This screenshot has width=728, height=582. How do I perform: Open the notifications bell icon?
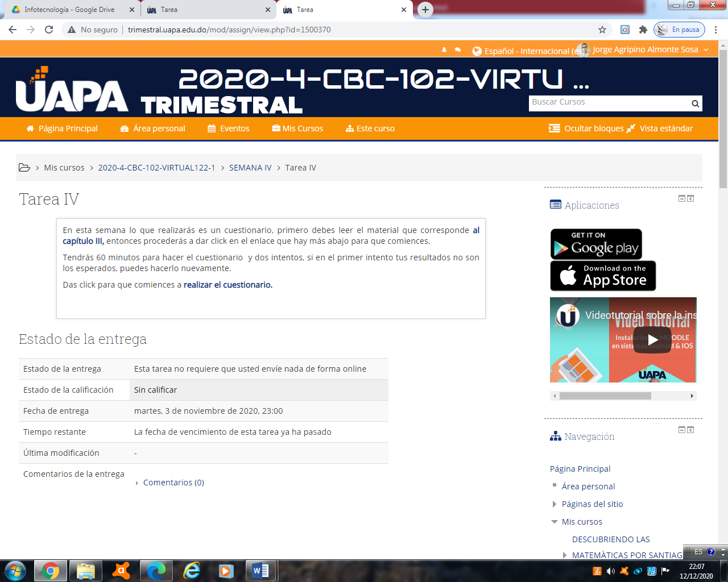click(x=444, y=50)
